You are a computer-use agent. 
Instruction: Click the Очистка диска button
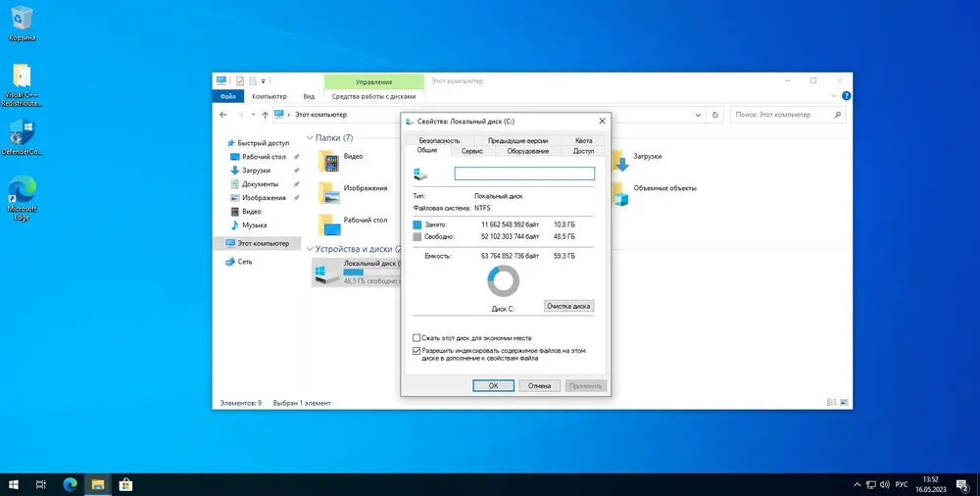tap(568, 306)
